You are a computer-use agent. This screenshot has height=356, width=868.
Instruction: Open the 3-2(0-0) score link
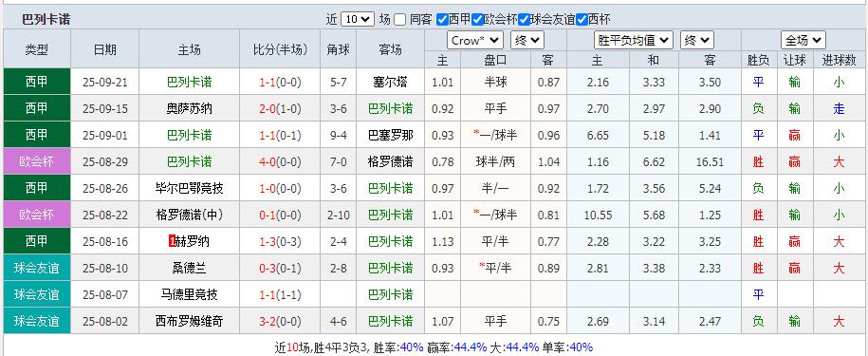(x=280, y=321)
